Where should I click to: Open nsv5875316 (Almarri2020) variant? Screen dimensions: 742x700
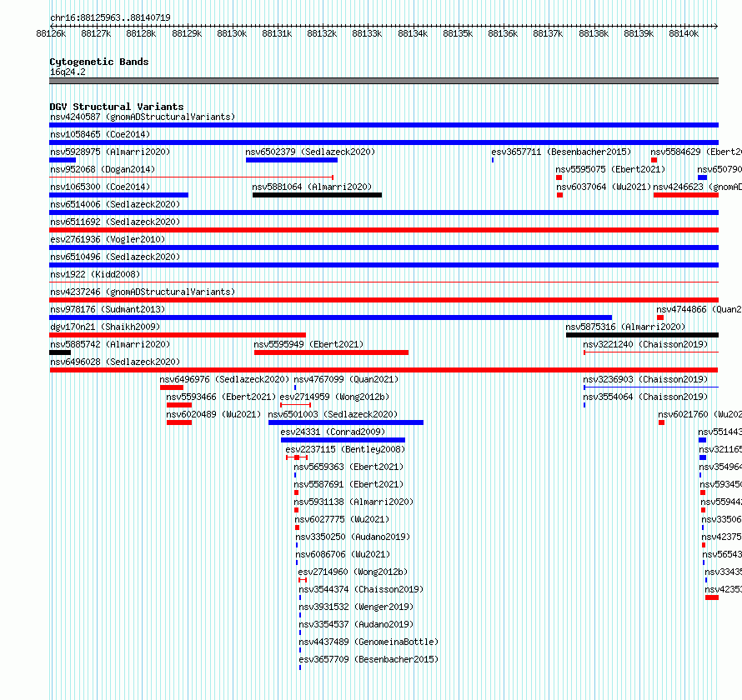click(625, 327)
